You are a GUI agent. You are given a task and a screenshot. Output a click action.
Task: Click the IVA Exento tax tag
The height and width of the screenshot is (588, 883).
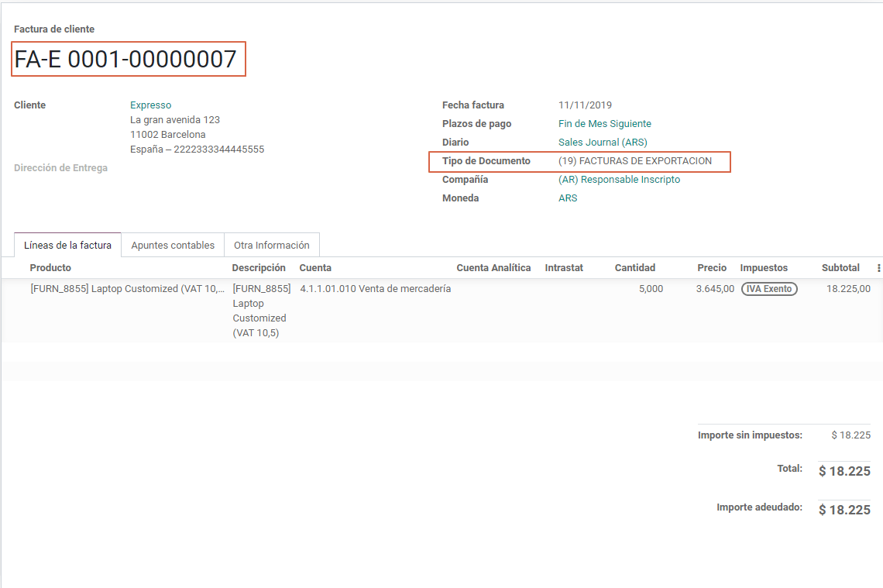769,289
